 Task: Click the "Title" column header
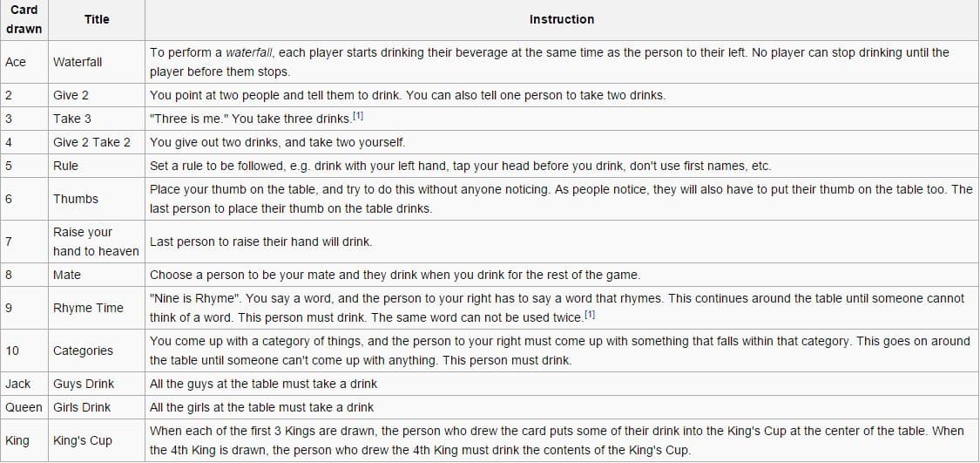click(97, 19)
